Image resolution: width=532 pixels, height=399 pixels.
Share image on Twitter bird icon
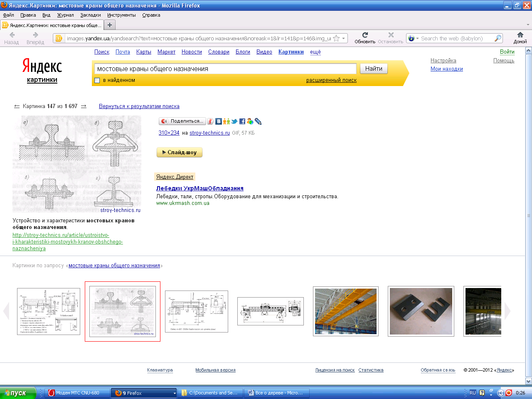click(234, 121)
